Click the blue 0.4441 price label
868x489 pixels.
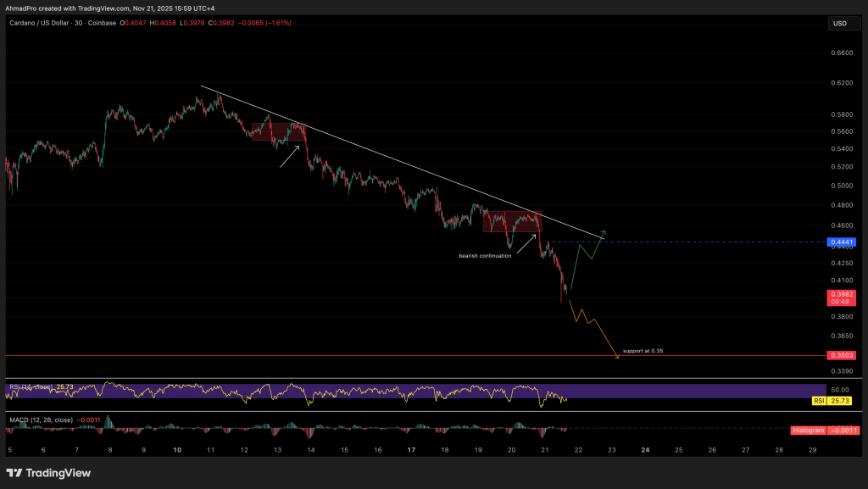[842, 242]
